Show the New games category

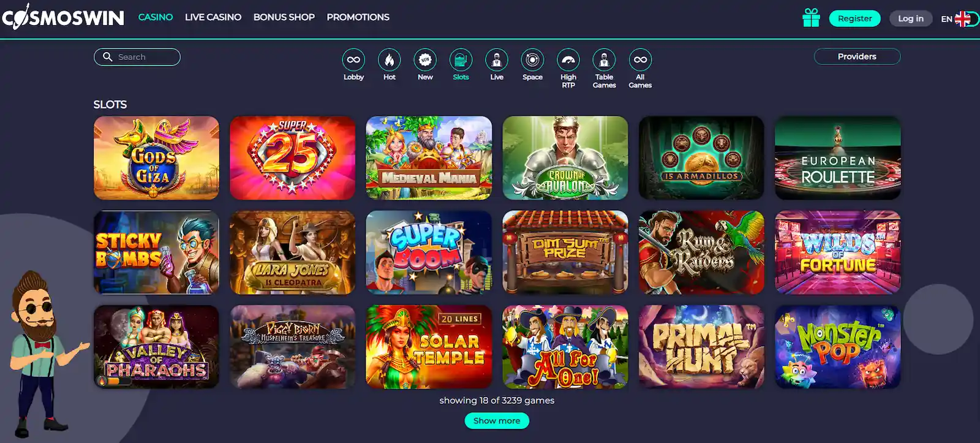pos(425,60)
